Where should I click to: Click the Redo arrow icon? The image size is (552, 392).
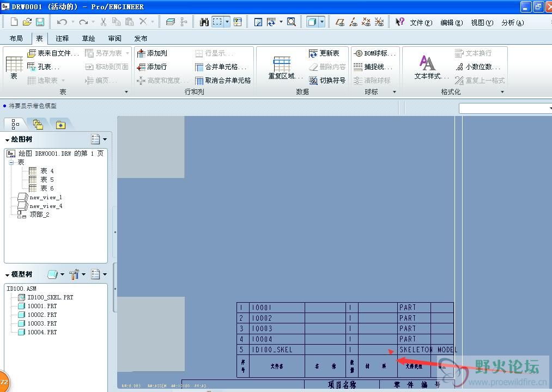point(83,22)
